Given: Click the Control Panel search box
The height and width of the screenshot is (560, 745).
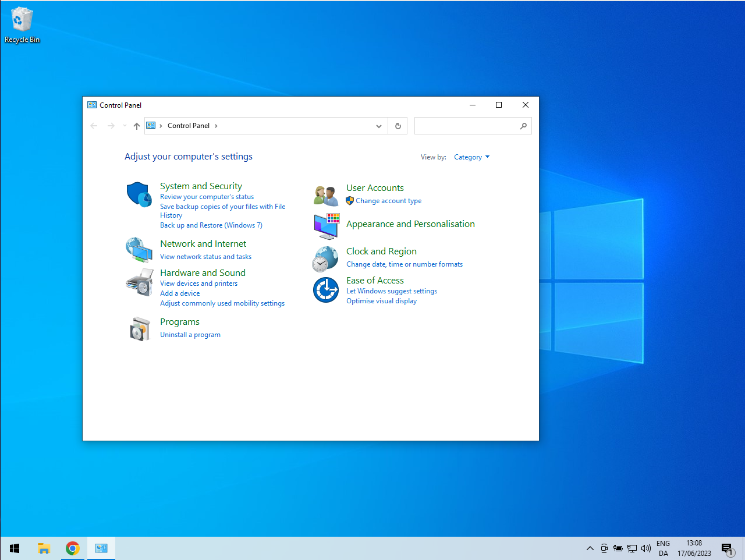Looking at the screenshot, I should [x=466, y=126].
